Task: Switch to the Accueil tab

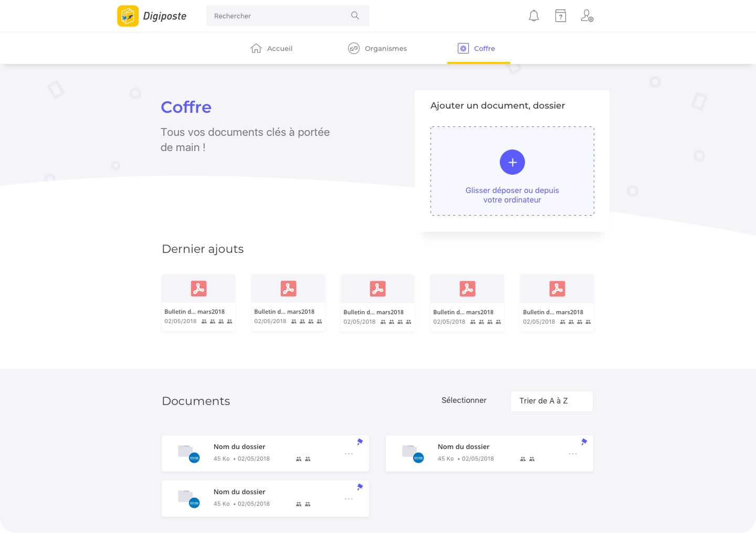Action: [271, 48]
